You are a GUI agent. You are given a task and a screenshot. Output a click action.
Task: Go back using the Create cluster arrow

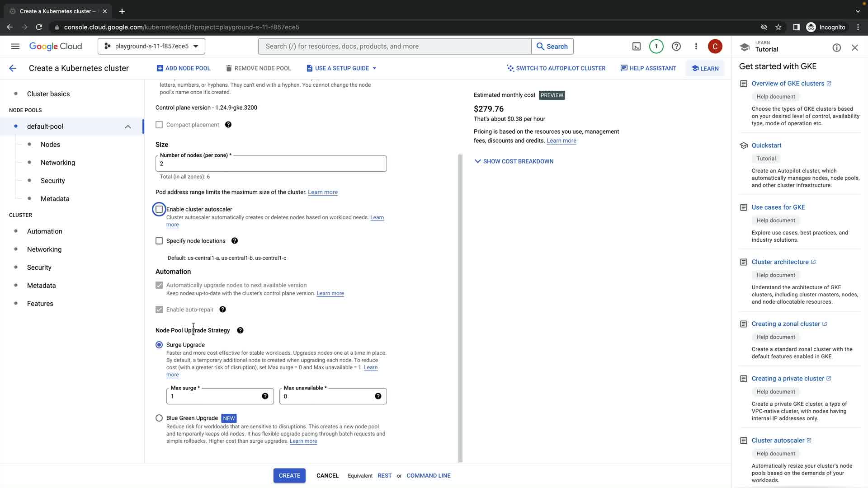coord(13,68)
